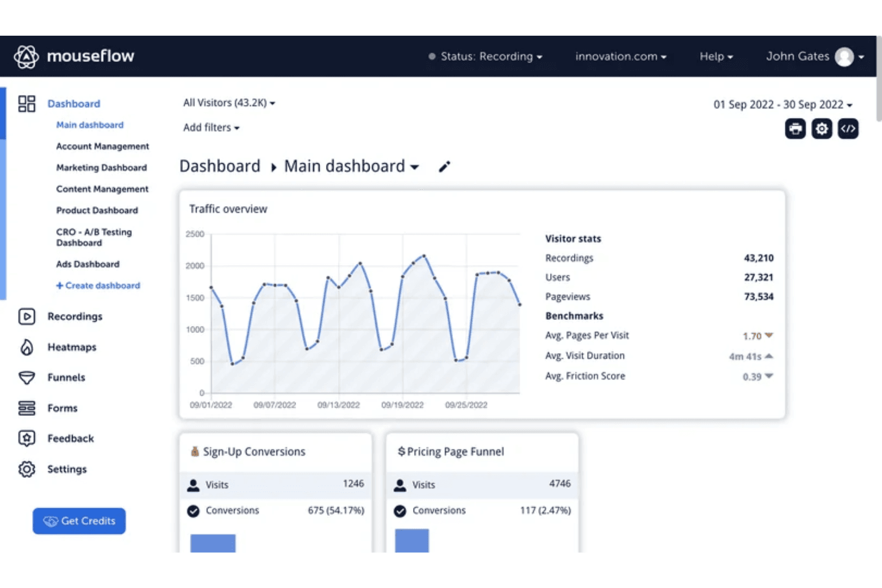Open the innovation.com site dropdown
Image resolution: width=882 pixels, height=588 pixels.
coord(621,57)
